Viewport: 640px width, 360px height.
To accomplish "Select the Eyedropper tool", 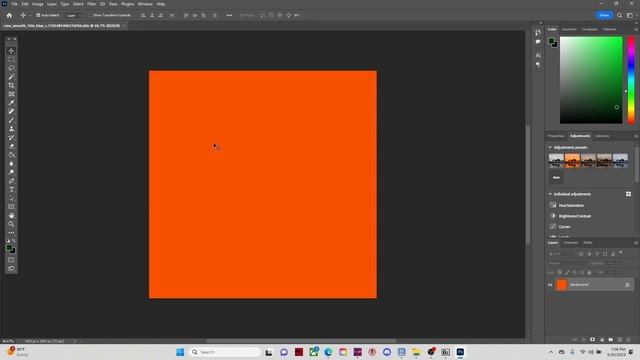I will 11,102.
